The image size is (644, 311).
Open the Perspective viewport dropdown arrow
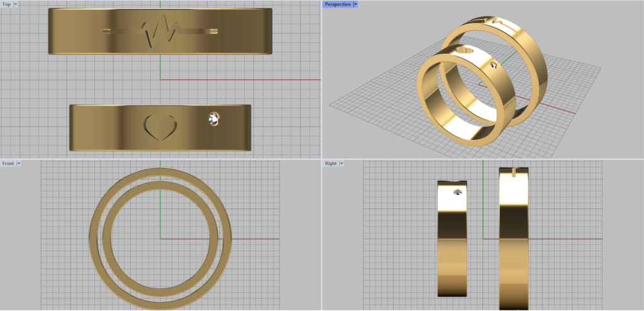click(x=355, y=4)
